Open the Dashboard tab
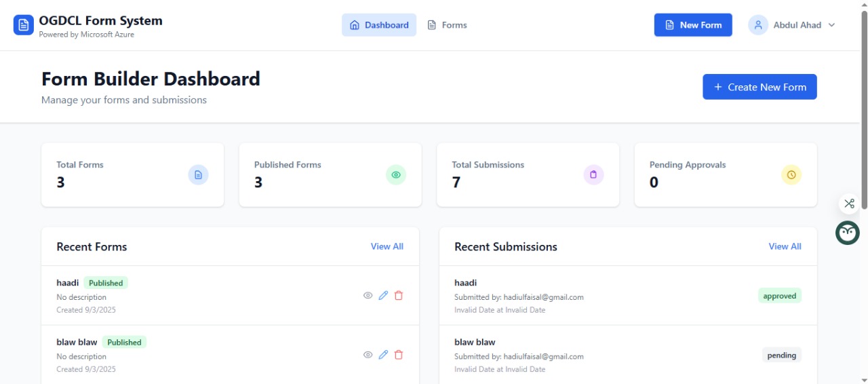This screenshot has width=868, height=384. (379, 25)
